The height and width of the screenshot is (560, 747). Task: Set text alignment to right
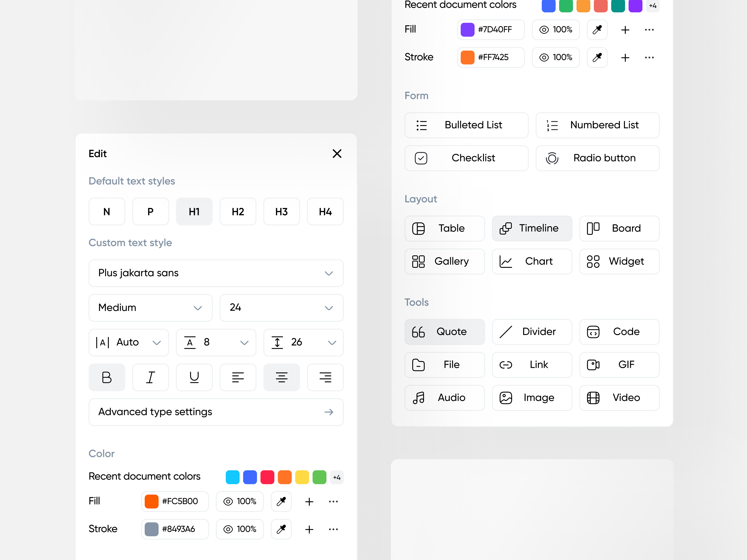point(325,377)
